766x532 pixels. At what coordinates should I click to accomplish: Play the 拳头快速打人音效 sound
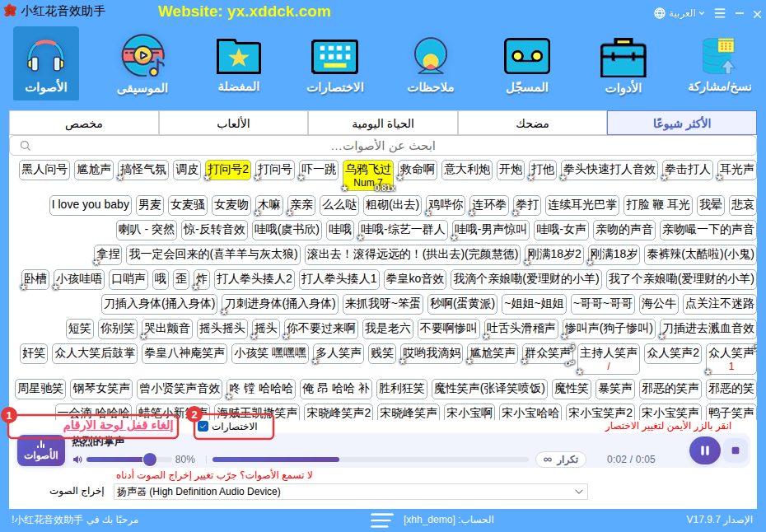(x=609, y=170)
